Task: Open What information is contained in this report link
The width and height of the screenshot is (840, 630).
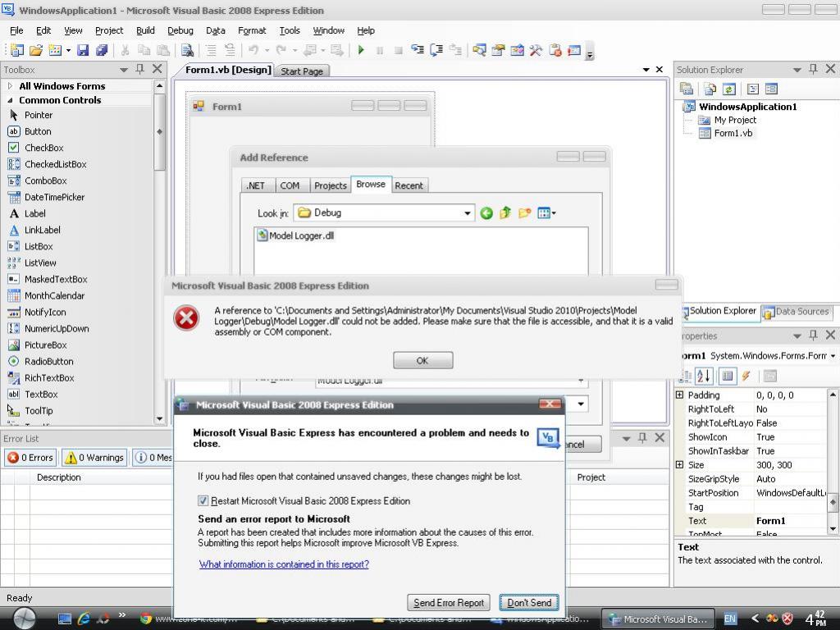Action: (284, 564)
